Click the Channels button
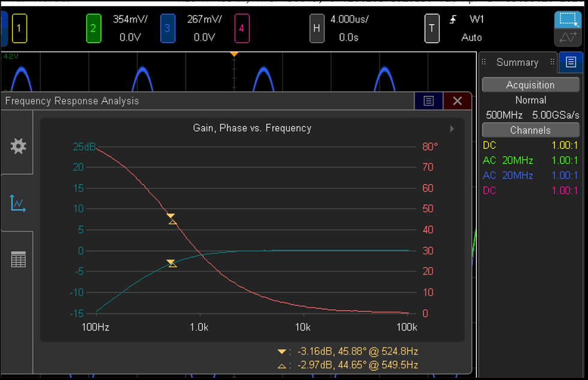 coord(530,130)
